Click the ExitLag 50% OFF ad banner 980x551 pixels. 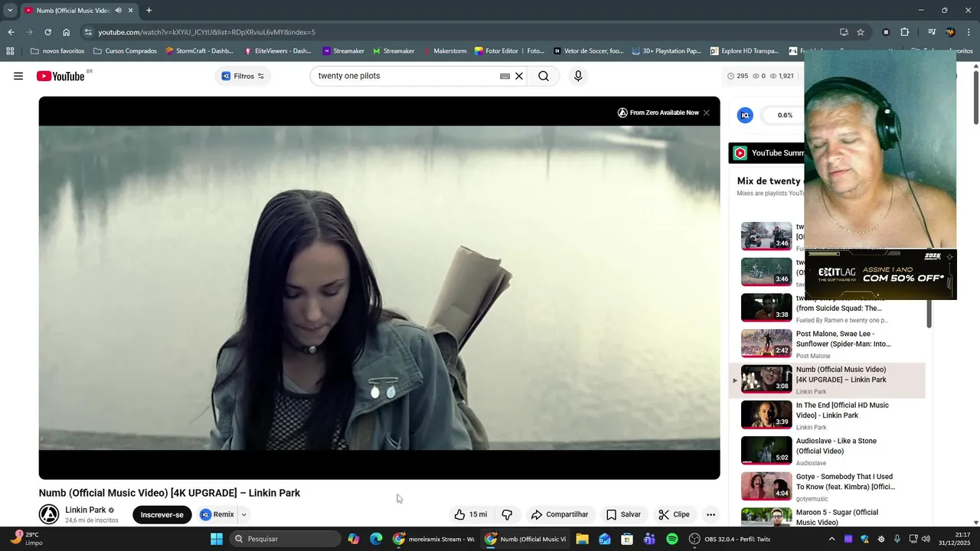click(880, 274)
